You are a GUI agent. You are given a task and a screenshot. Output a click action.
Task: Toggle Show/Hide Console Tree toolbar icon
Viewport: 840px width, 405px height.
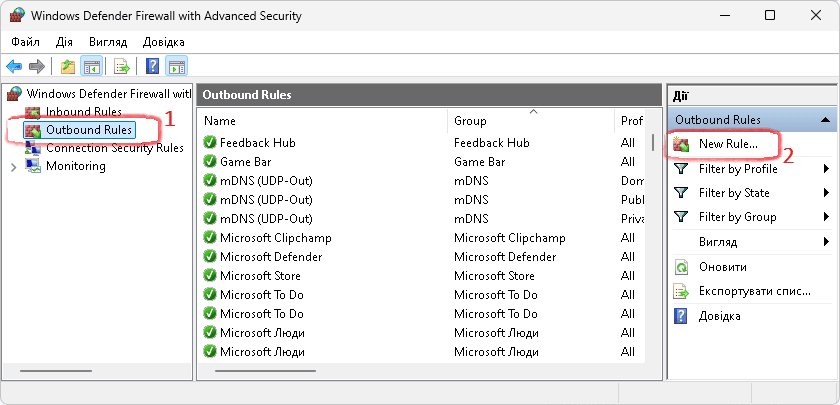pyautogui.click(x=91, y=67)
